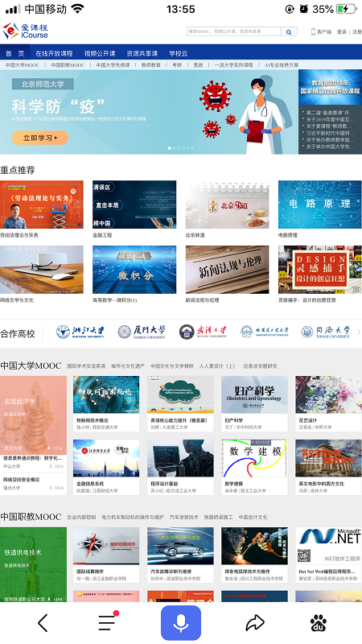Open the 教育部2018年国家精品在线开放课程 side banner
This screenshot has width=362, height=644.
(330, 87)
